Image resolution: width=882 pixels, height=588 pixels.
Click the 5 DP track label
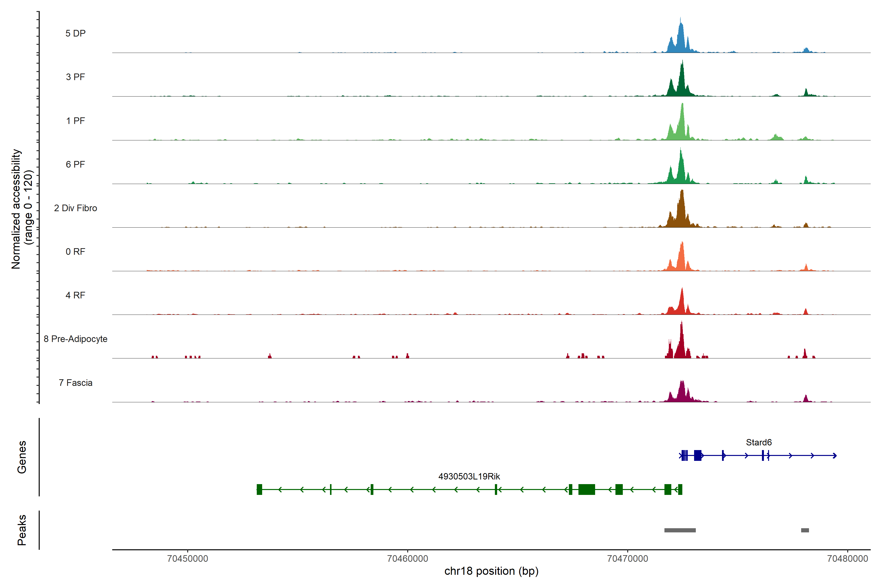tap(75, 33)
